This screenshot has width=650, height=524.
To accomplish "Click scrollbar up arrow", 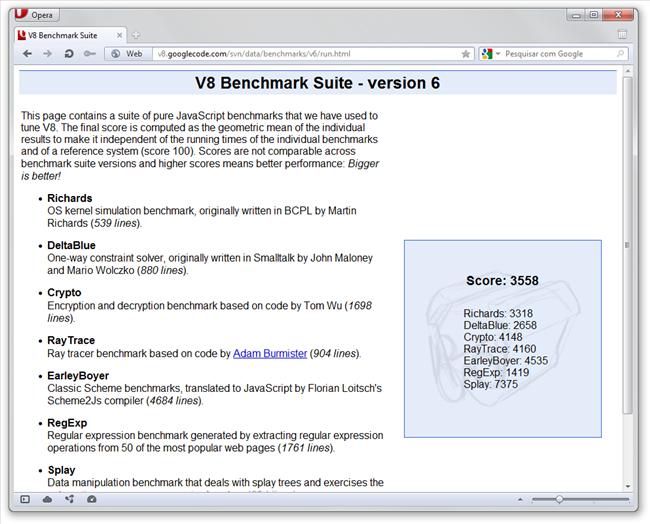I will pos(628,71).
